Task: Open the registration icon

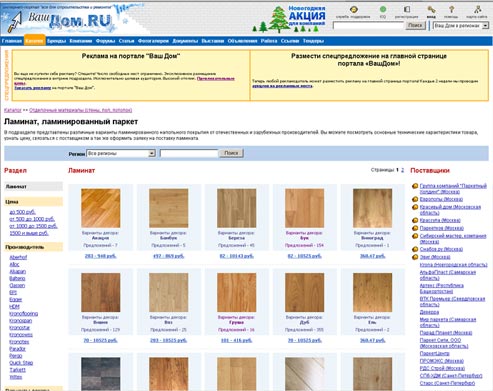Action: coord(407,9)
